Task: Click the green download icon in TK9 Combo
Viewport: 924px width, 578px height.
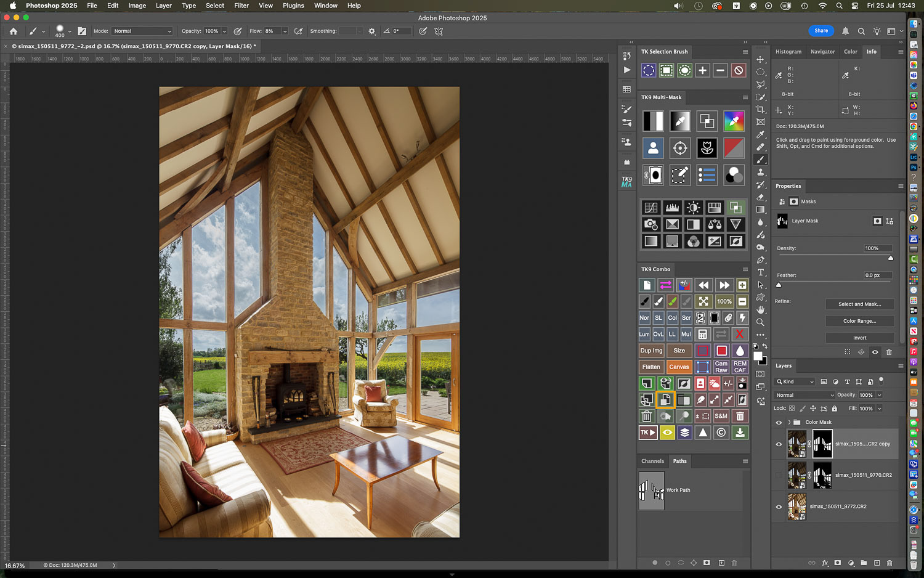Action: pyautogui.click(x=740, y=433)
